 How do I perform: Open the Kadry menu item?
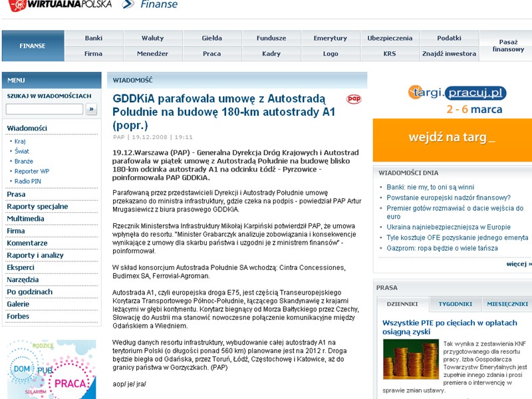(271, 54)
